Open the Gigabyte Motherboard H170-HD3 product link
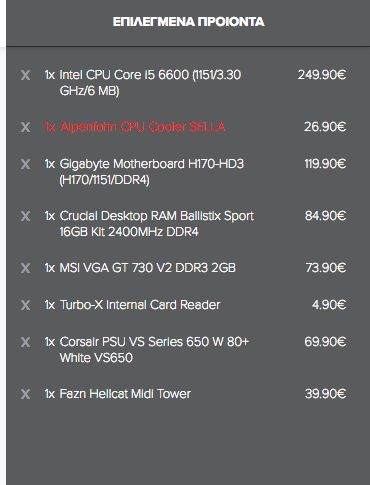 [144, 172]
